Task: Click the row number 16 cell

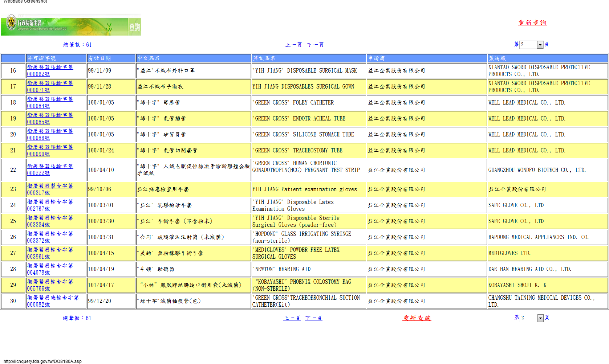Action: point(13,71)
